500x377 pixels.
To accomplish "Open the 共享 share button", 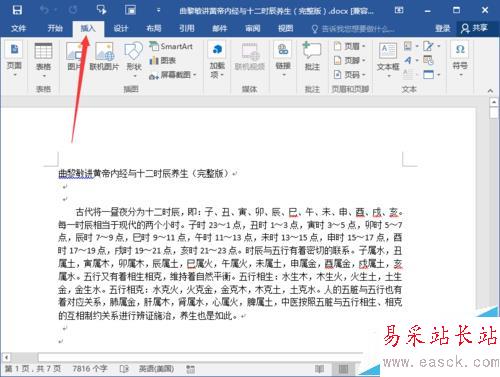I will (474, 28).
